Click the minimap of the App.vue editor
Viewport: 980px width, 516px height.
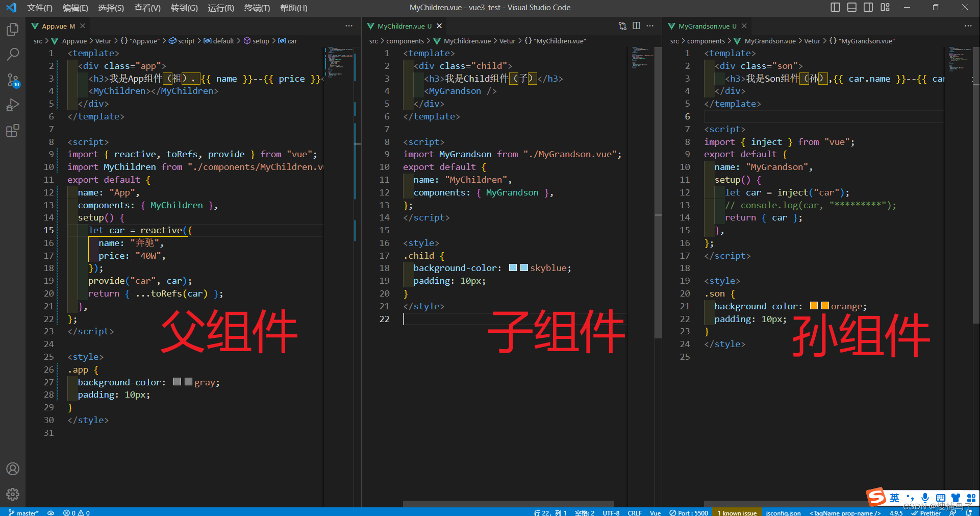(339, 61)
